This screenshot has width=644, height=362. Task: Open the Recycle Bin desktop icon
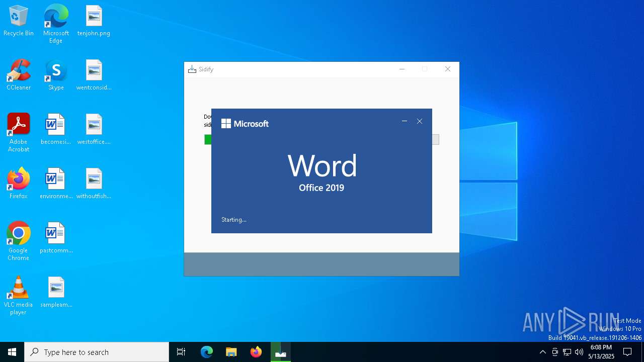pyautogui.click(x=19, y=21)
